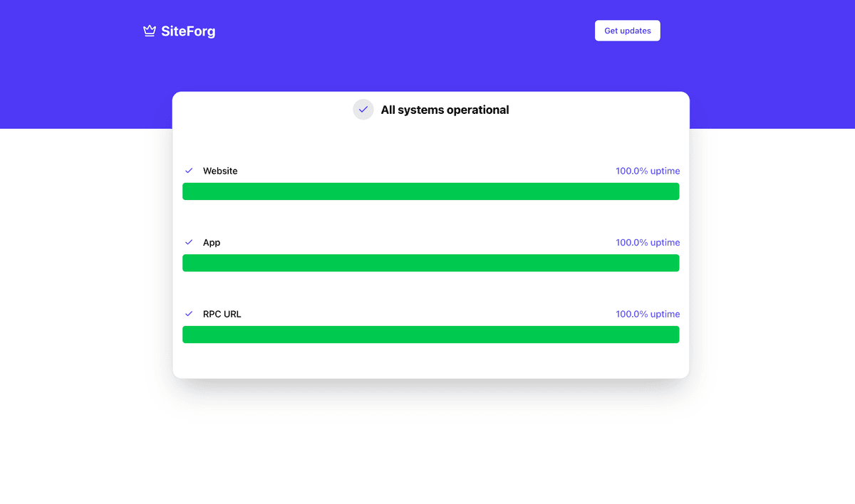Click the crown icon beside SiteForg
The height and width of the screenshot is (504, 855).
(149, 30)
